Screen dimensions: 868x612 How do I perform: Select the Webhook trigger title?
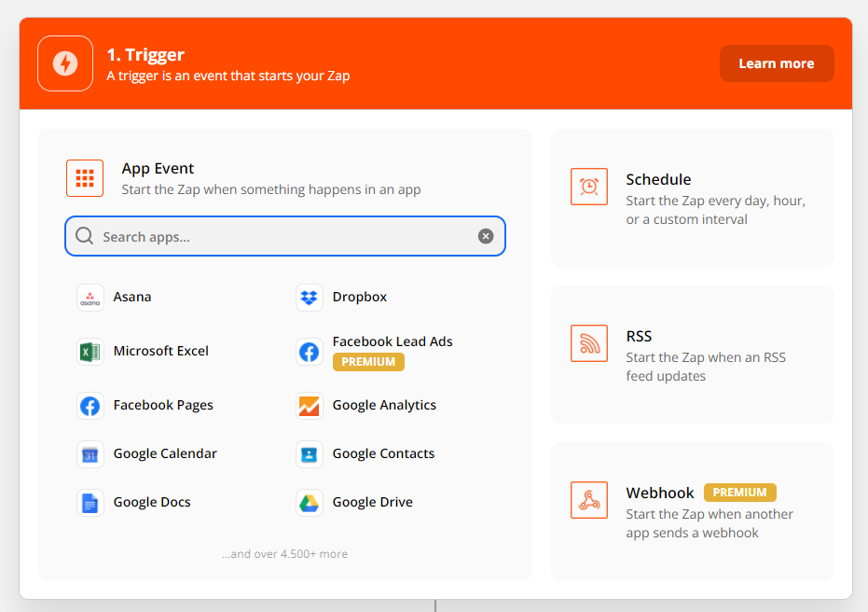(x=660, y=493)
